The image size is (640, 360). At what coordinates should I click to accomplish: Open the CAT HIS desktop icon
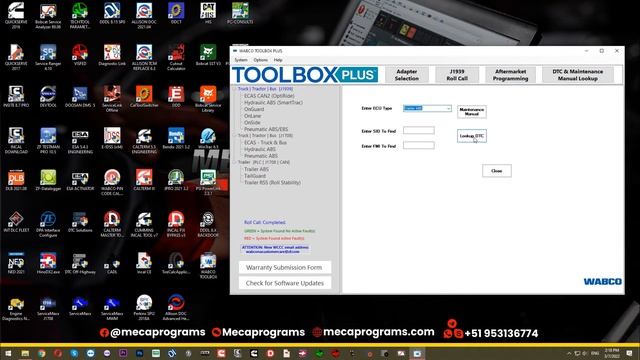pyautogui.click(x=208, y=13)
